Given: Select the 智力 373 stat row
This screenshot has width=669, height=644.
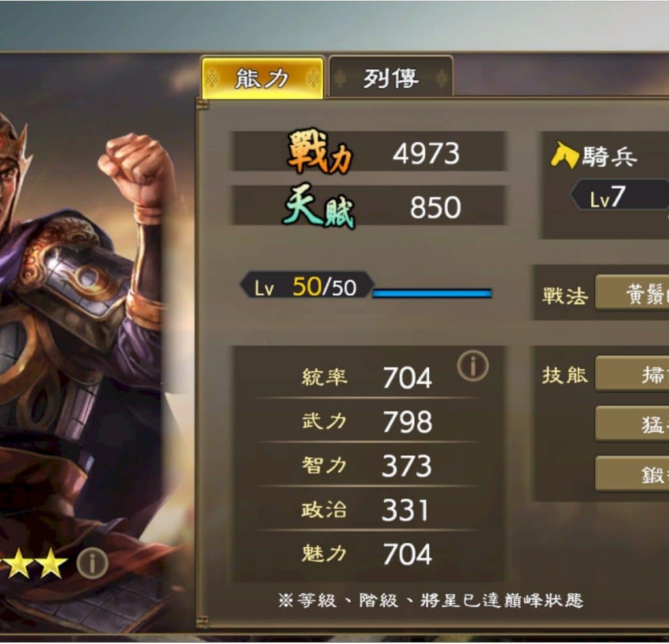Looking at the screenshot, I should [367, 465].
